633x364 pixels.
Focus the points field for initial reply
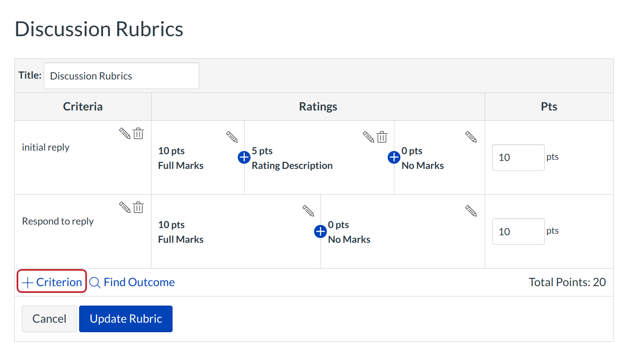click(x=518, y=158)
